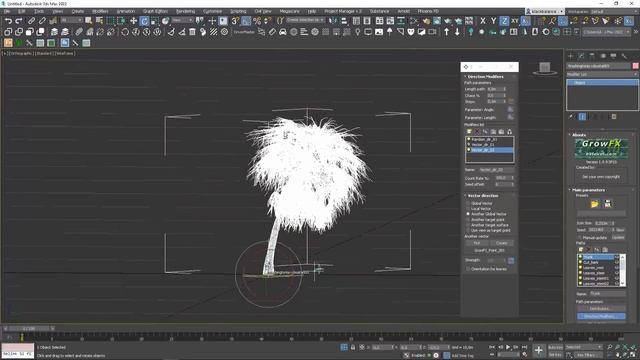The image size is (640, 360).
Task: Open the Edit menu
Action: coord(22,11)
